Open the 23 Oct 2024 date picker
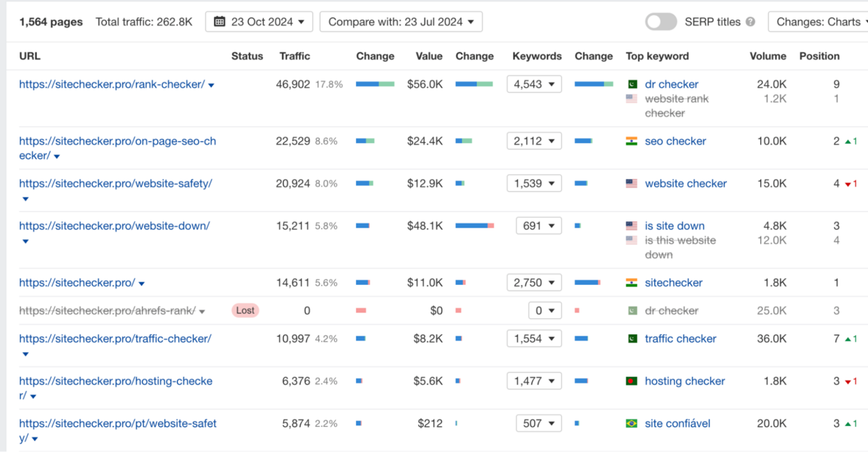This screenshot has height=452, width=868. pyautogui.click(x=259, y=22)
